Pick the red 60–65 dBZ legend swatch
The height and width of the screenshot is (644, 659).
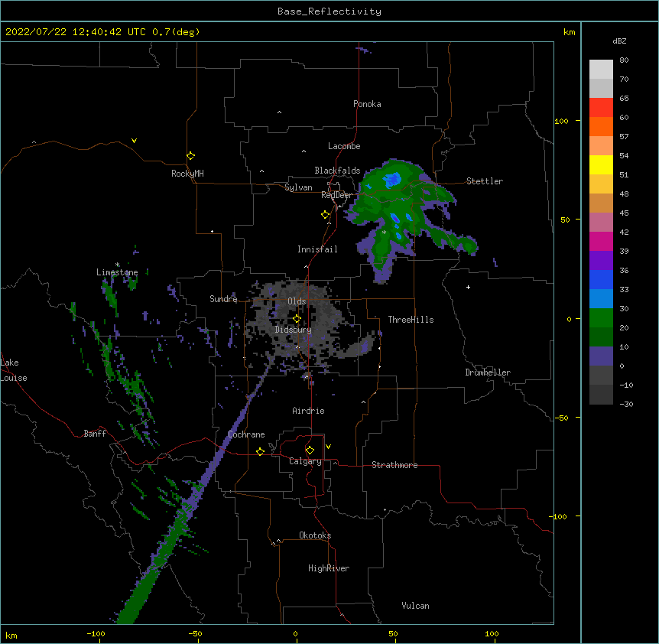pyautogui.click(x=601, y=108)
